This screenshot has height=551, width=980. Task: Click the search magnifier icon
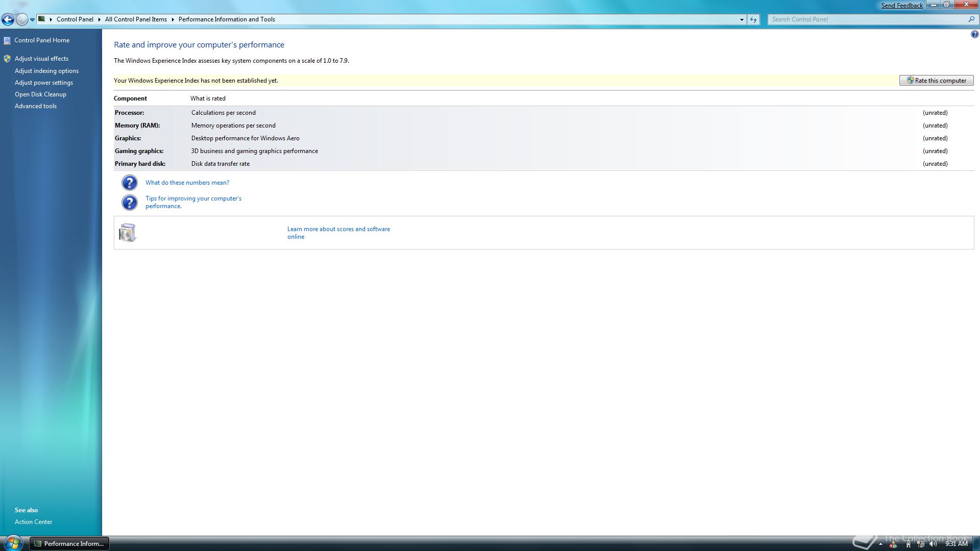[x=971, y=19]
